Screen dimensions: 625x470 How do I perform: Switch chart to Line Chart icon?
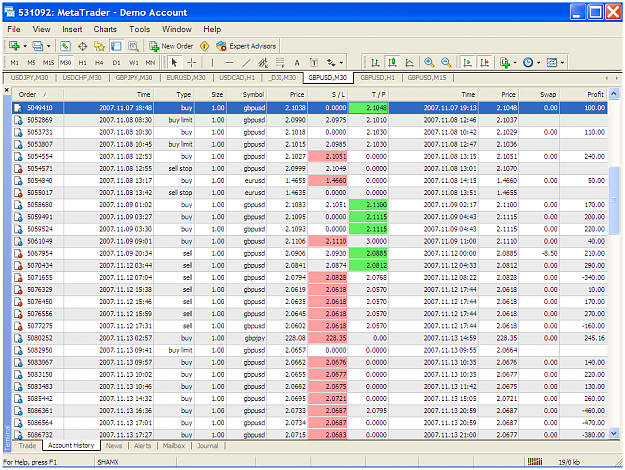[x=409, y=63]
